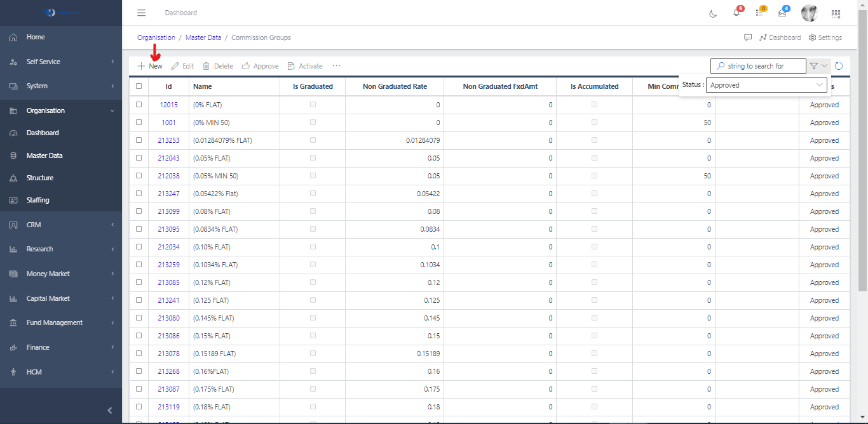Open the mail envelope icon
Viewport: 868px width, 424px height.
coord(782,13)
